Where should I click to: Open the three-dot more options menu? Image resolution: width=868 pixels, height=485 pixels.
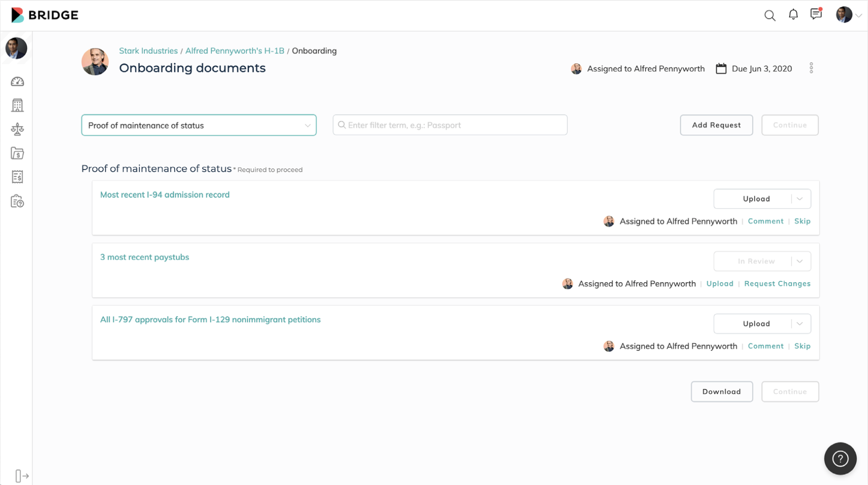click(811, 68)
